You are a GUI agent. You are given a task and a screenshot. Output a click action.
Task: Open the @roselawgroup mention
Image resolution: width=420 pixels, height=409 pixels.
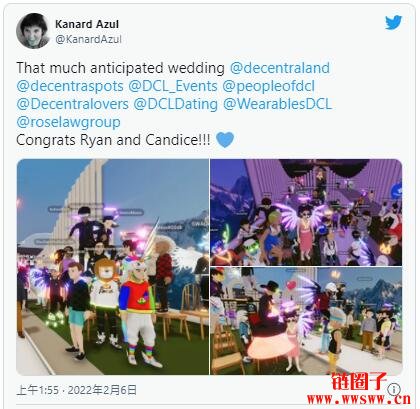pyautogui.click(x=68, y=122)
